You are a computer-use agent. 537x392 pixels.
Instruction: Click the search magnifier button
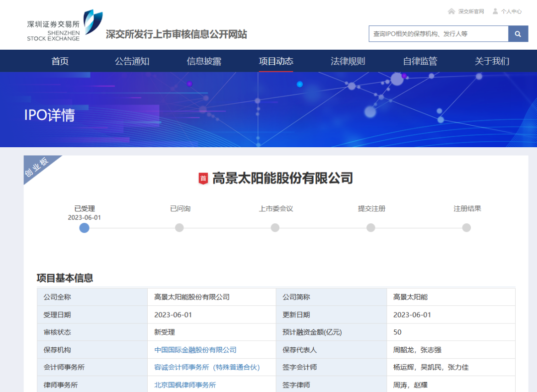pos(518,34)
